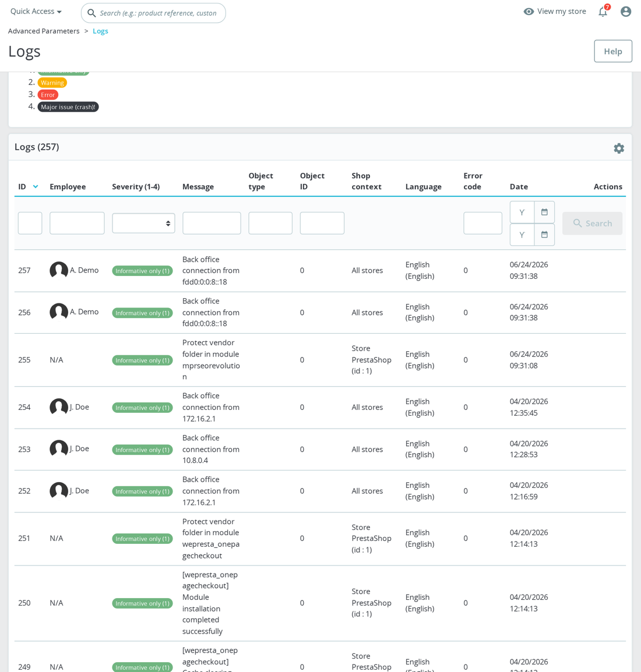
Task: Focus the date-from filter input
Action: click(522, 212)
